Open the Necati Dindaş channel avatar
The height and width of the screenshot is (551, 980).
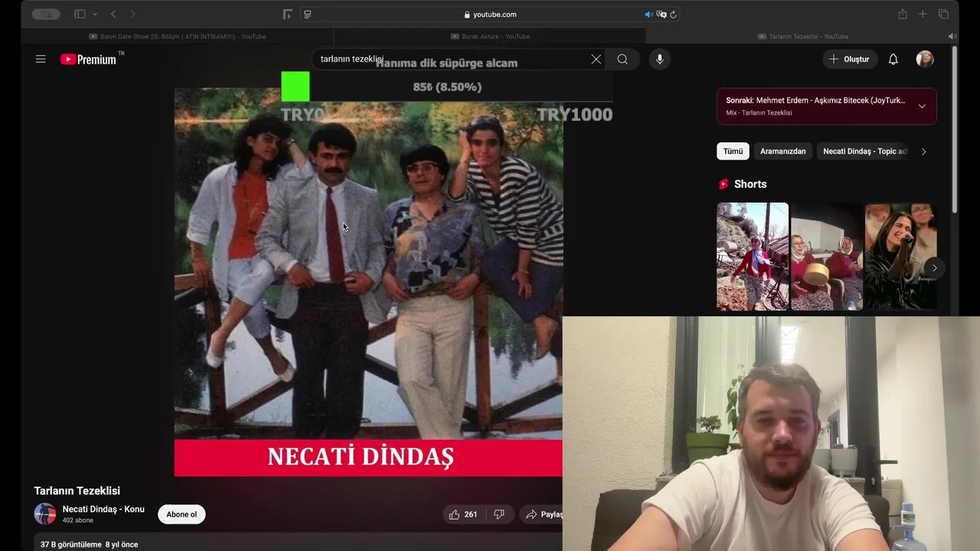tap(45, 514)
